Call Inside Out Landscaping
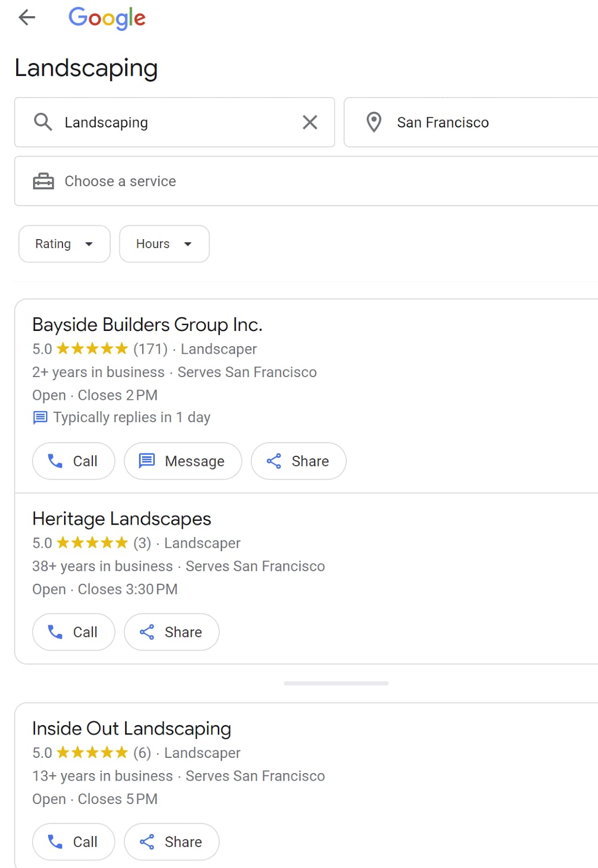598x868 pixels. click(x=73, y=842)
